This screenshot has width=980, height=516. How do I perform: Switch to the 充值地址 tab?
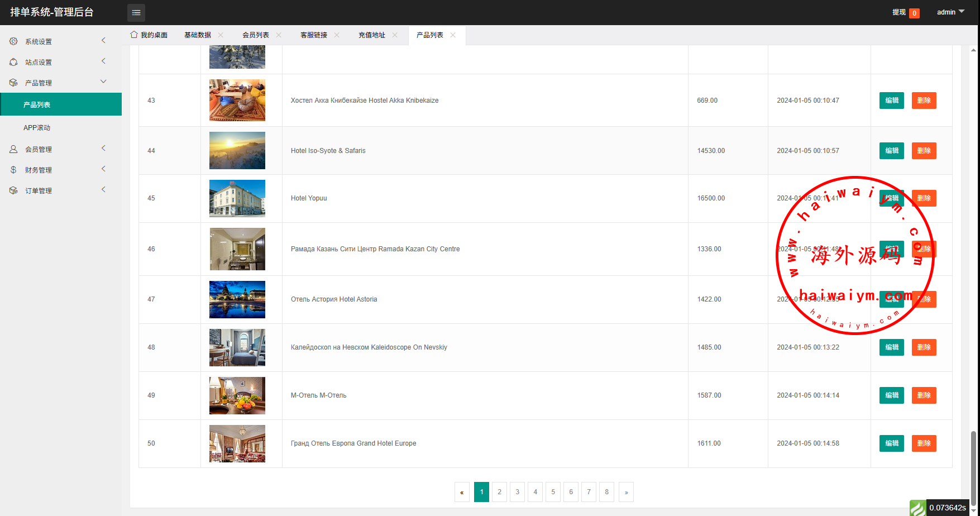371,35
